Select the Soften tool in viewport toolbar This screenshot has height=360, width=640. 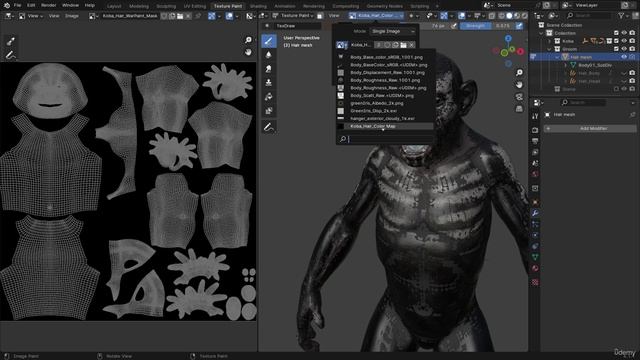[x=269, y=55]
